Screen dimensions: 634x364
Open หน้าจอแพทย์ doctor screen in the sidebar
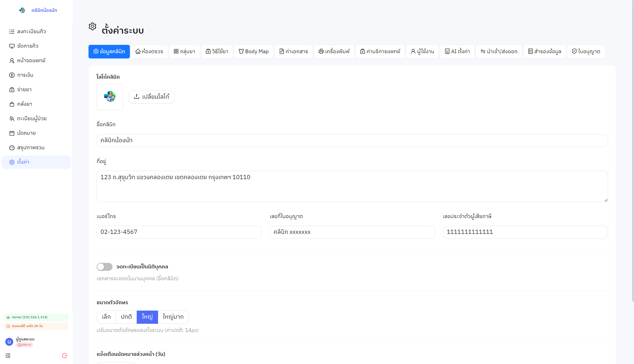tap(31, 60)
